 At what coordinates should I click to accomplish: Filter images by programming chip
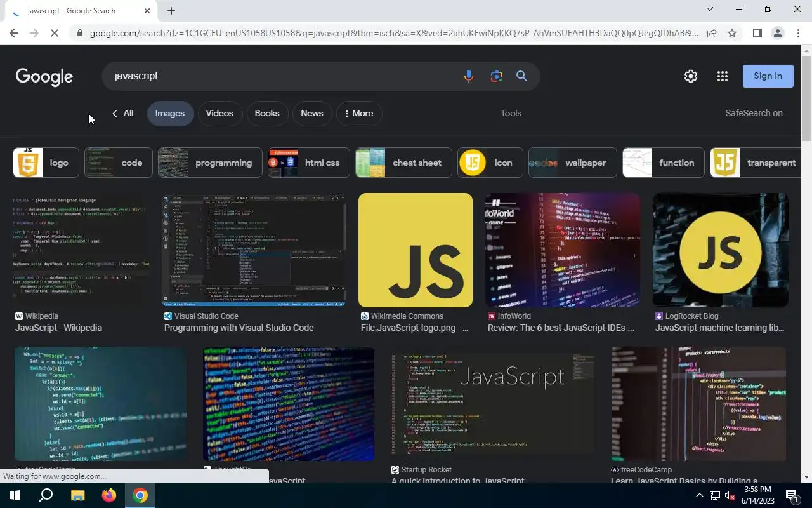pyautogui.click(x=210, y=163)
